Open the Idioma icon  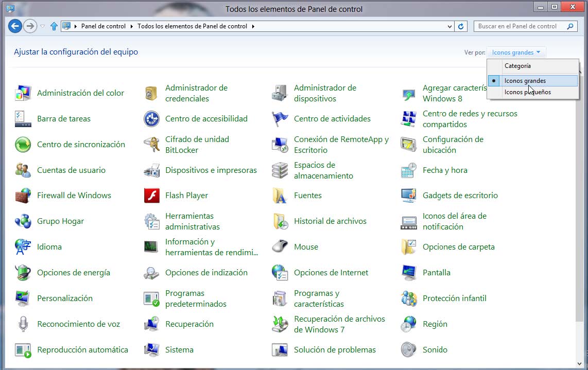[x=23, y=247]
